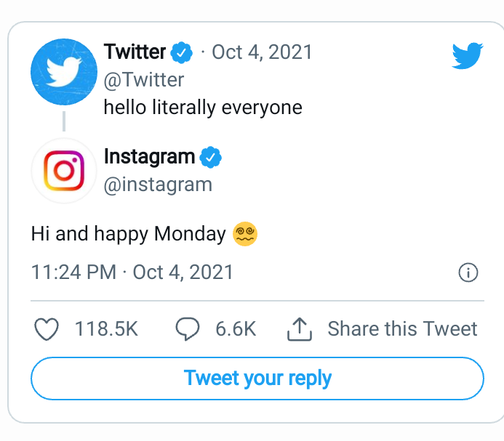Open the @Twitter handle link
This screenshot has height=441, width=504.
coord(144,80)
